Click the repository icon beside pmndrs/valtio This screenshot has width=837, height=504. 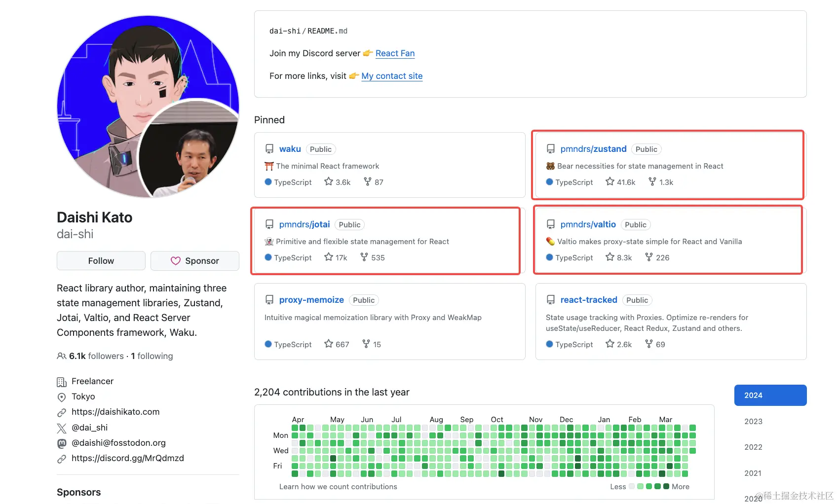pyautogui.click(x=551, y=224)
